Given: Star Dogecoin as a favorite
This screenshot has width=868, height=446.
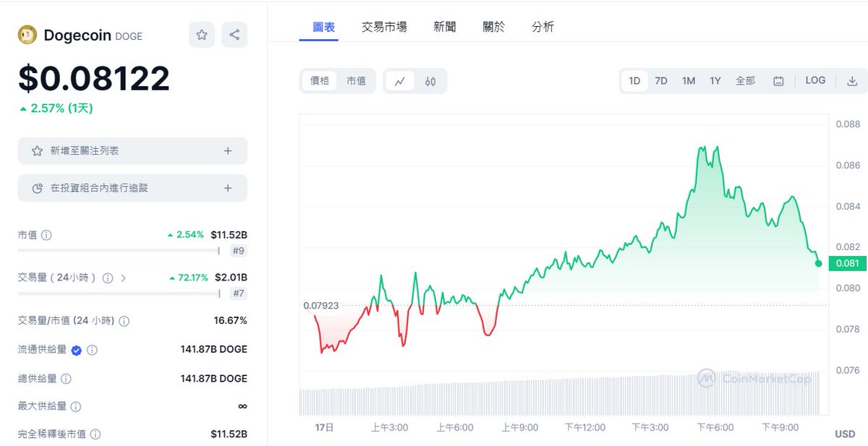Looking at the screenshot, I should [x=202, y=35].
